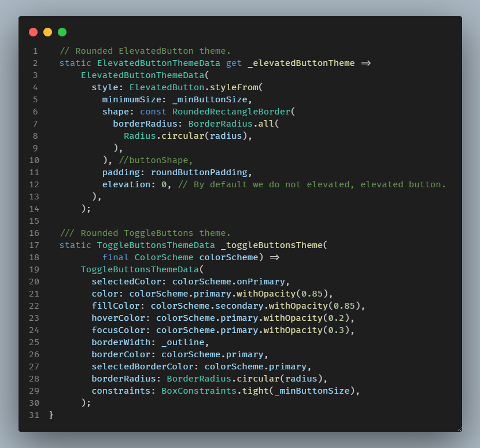Click the comment '// Rounded ElevatedButton theme.'

(145, 51)
